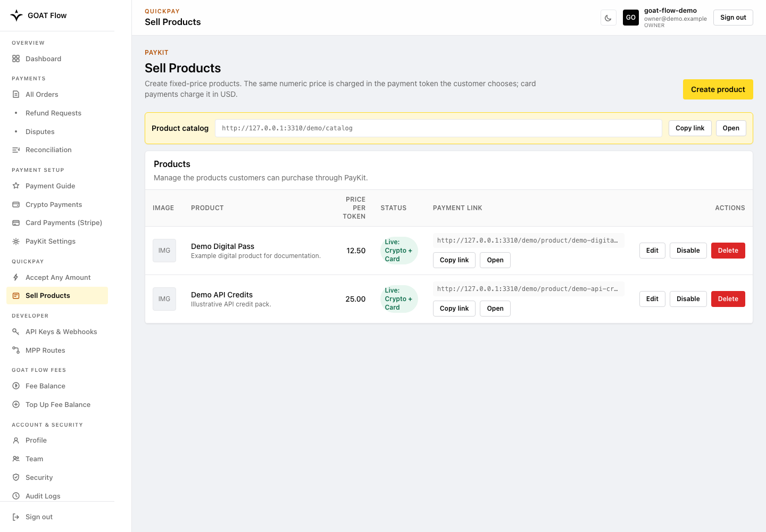766x532 pixels.
Task: Select Sell Products in the sidebar
Action: coord(57,296)
